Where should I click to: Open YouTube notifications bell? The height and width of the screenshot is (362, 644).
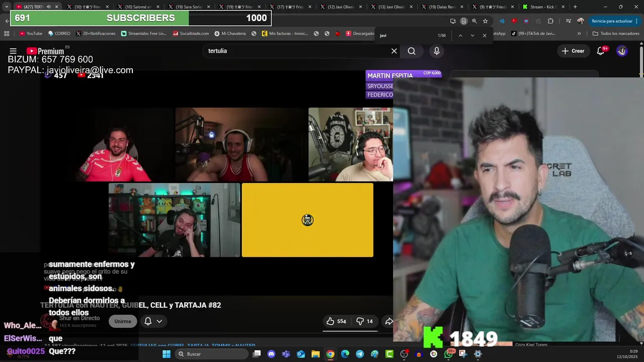tap(601, 51)
